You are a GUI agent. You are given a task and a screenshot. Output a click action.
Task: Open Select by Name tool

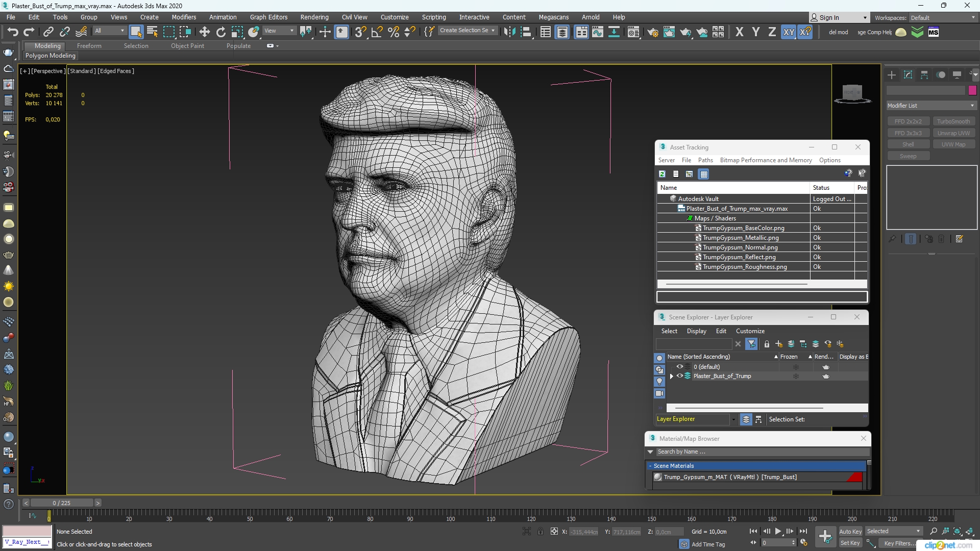pos(152,32)
